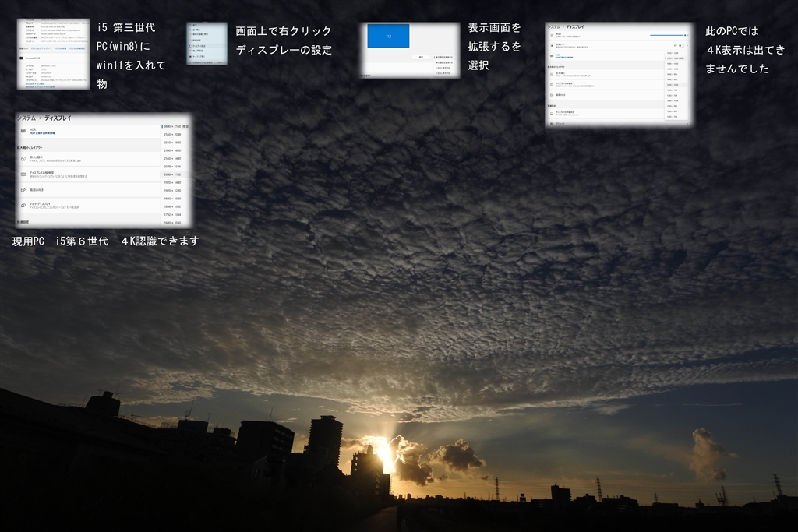Click 画面の向き orientation icon in the 4K resolution panel
The width and height of the screenshot is (798, 532).
[x=23, y=190]
